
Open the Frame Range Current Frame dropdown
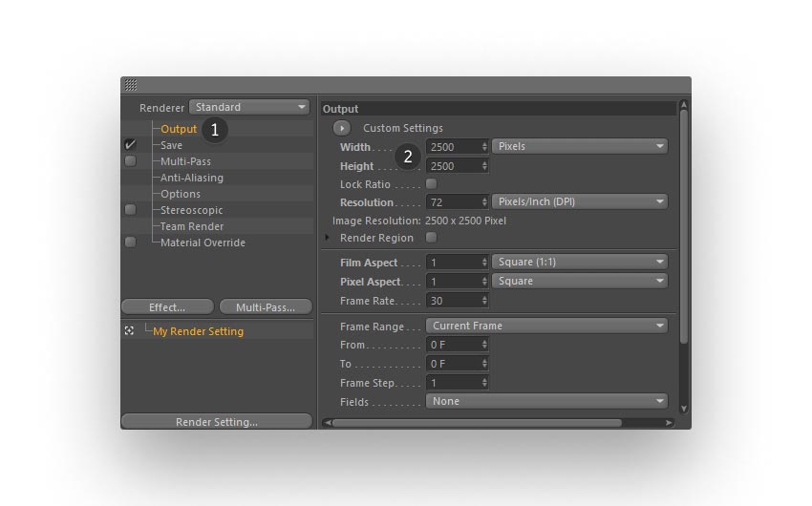tap(546, 326)
